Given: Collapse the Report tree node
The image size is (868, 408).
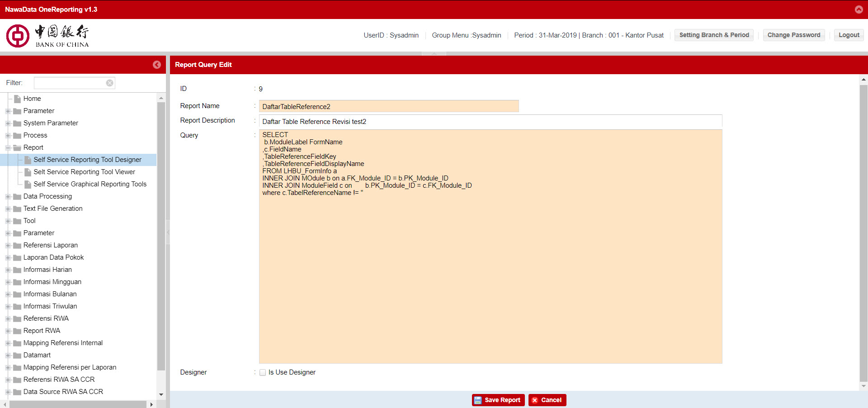Looking at the screenshot, I should [8, 147].
